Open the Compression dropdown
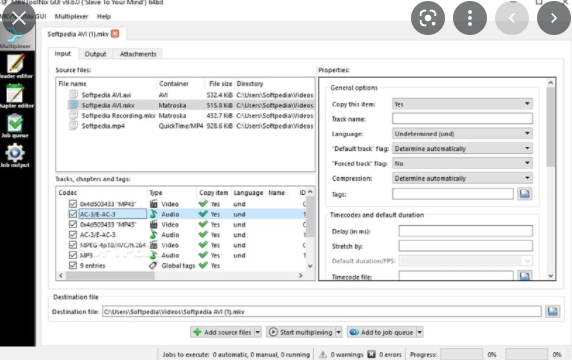The width and height of the screenshot is (572, 360). coord(462,178)
